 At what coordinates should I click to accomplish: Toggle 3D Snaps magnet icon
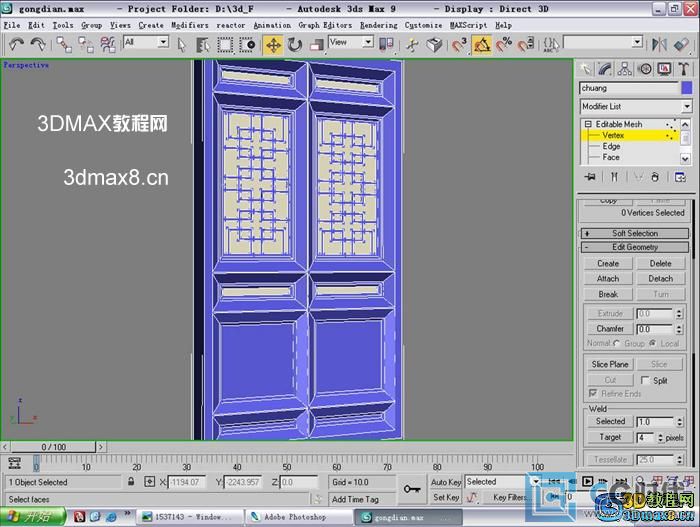[459, 44]
